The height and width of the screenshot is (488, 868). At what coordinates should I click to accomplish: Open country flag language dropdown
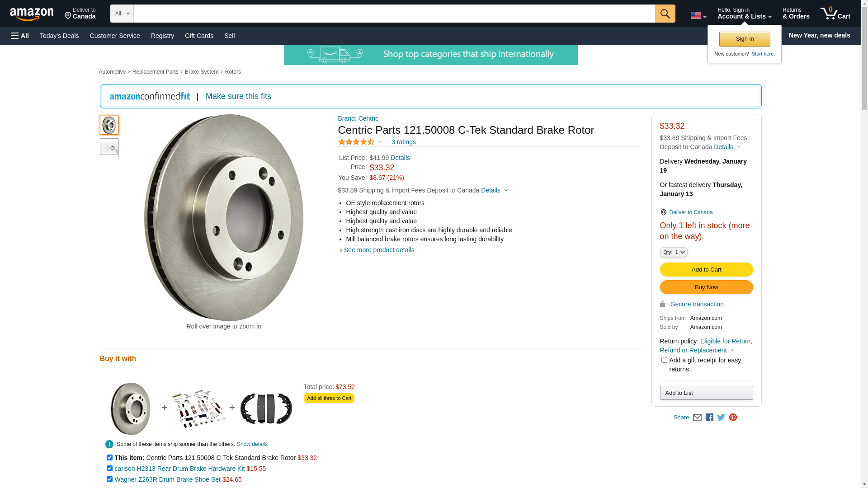click(x=698, y=16)
